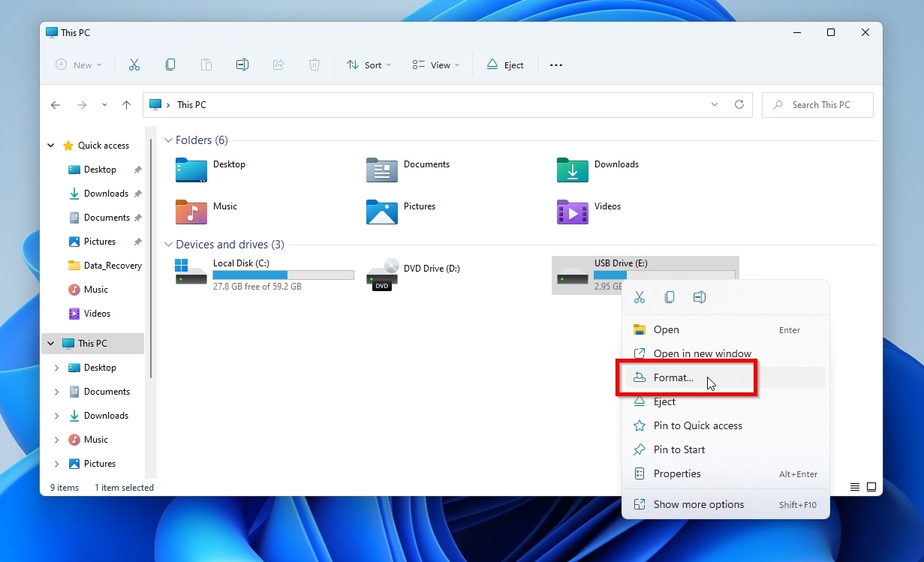Screen dimensions: 924x562
Task: Select the Copy icon in the context menu
Action: pyautogui.click(x=670, y=297)
